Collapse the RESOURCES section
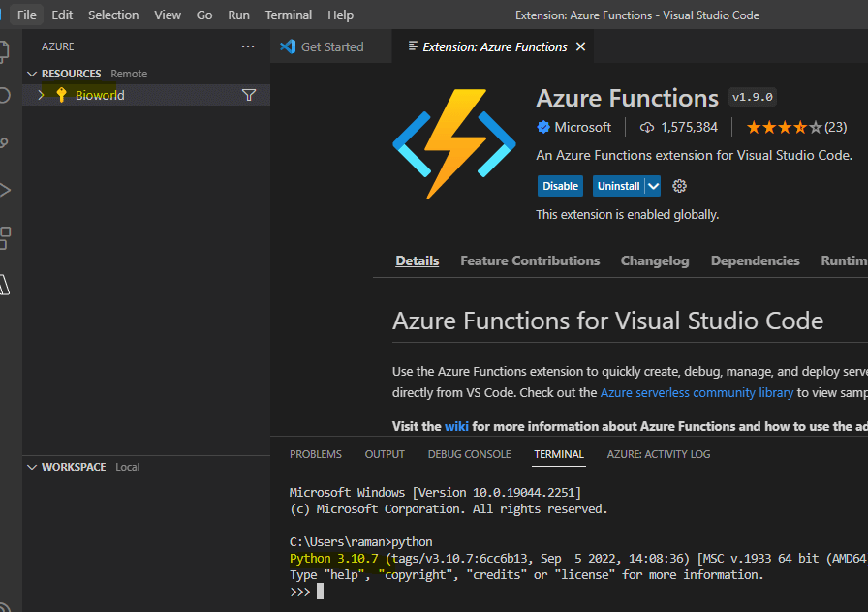The width and height of the screenshot is (868, 612). pyautogui.click(x=32, y=73)
